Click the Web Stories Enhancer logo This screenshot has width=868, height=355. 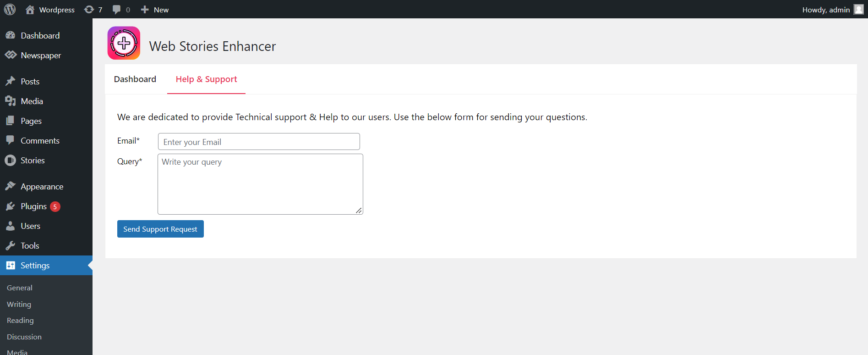124,43
